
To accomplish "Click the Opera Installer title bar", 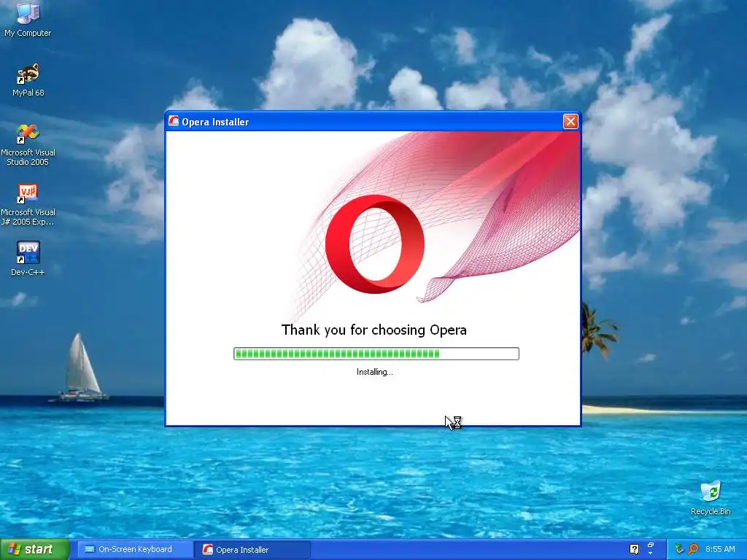I will point(373,122).
